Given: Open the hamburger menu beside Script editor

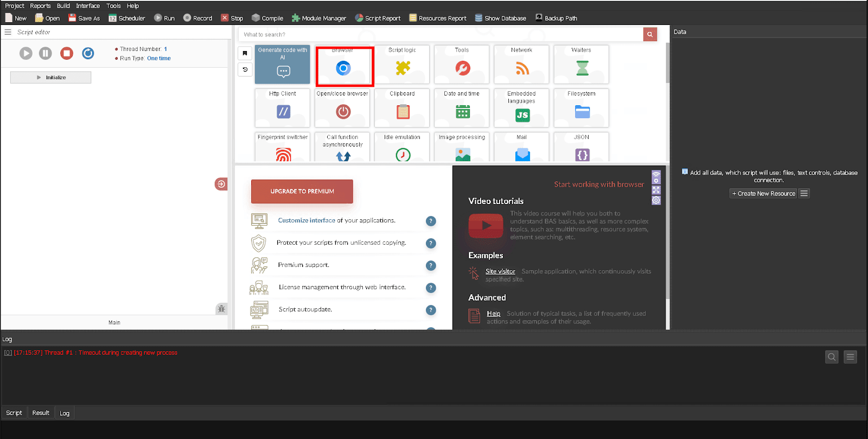Looking at the screenshot, I should tap(8, 32).
